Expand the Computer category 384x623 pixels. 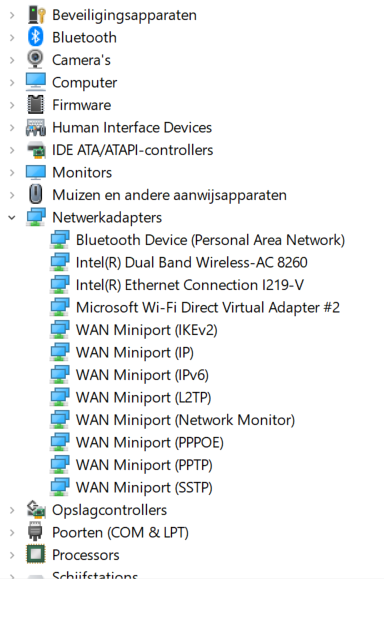point(12,82)
